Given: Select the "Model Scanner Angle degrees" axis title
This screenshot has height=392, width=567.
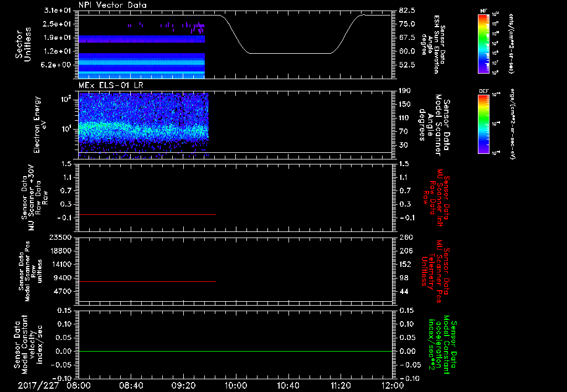Looking at the screenshot, I should [434, 125].
